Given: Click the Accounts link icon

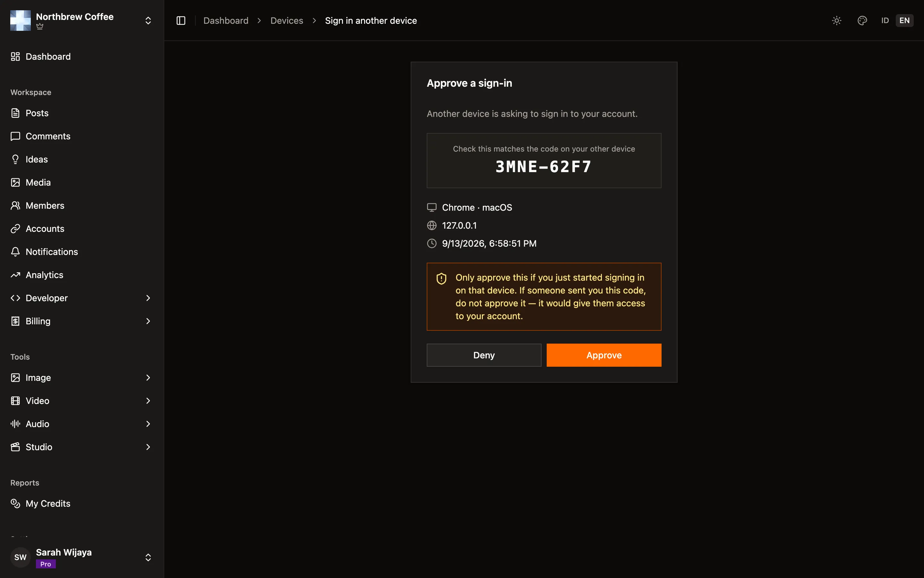Looking at the screenshot, I should pos(15,229).
